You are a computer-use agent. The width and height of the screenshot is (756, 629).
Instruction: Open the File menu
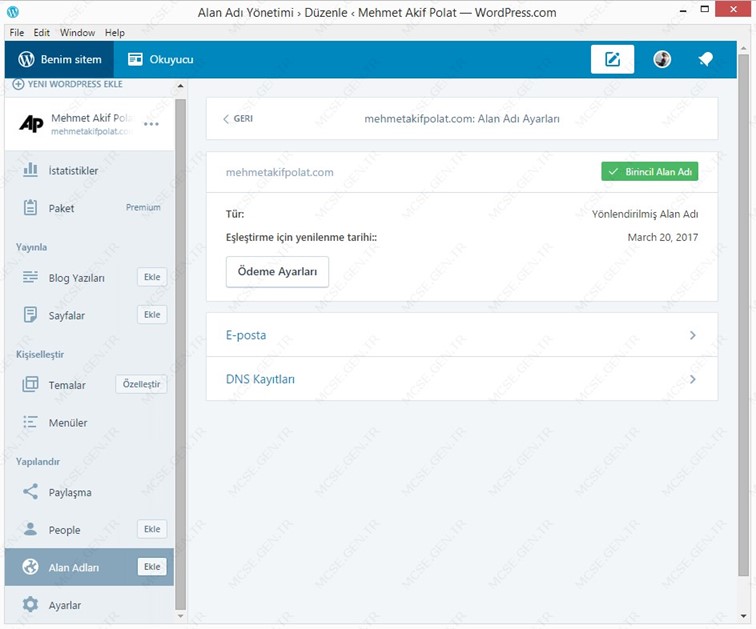click(16, 33)
